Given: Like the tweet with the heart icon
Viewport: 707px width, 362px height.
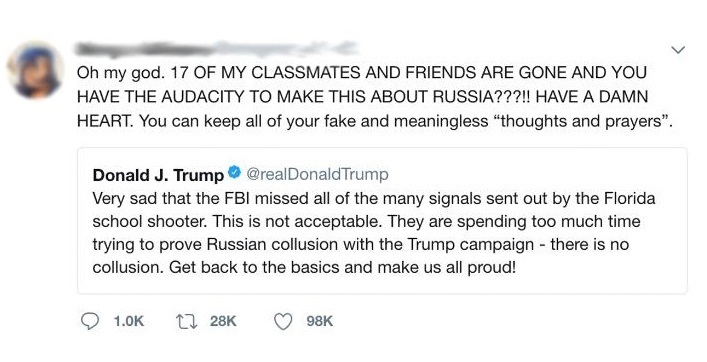Looking at the screenshot, I should (283, 321).
